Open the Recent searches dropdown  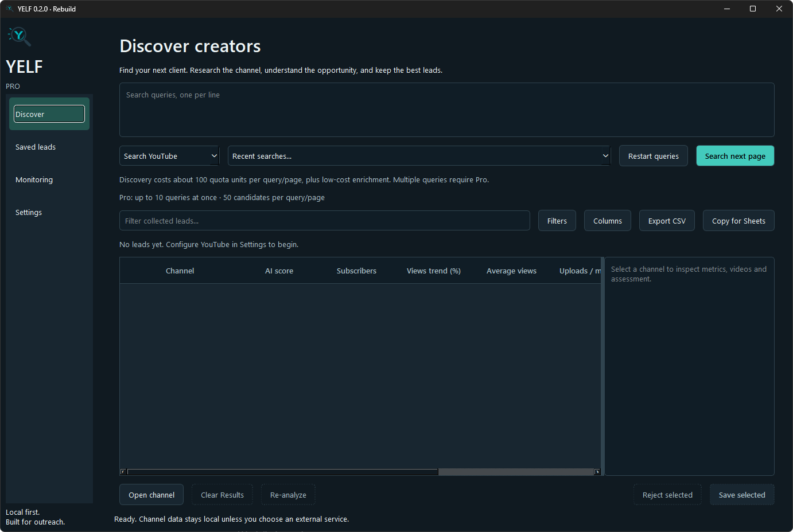(x=419, y=156)
